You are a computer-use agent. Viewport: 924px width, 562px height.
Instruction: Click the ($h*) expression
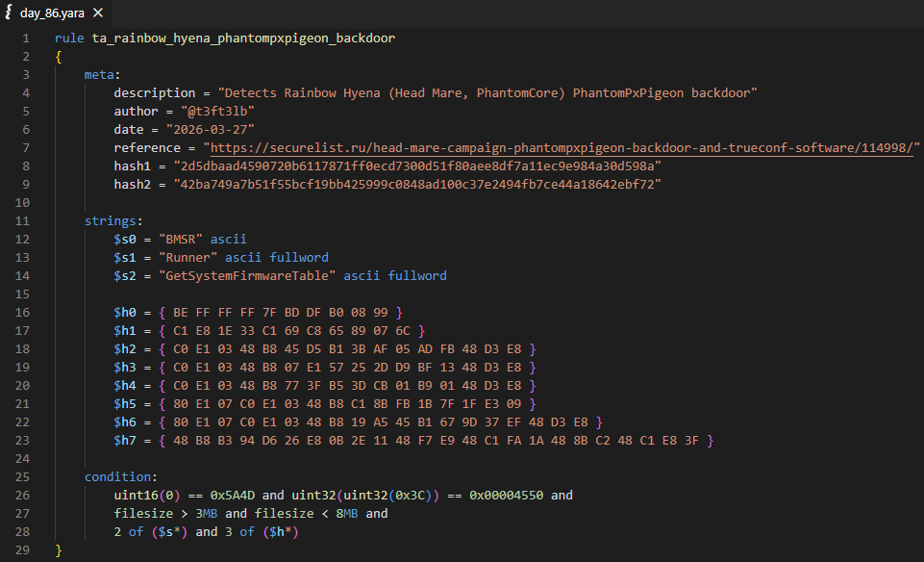pyautogui.click(x=281, y=532)
